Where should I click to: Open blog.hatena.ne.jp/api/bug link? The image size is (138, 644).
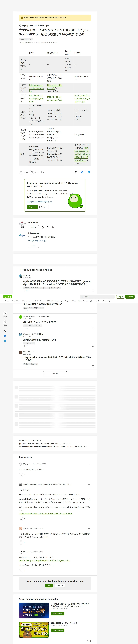pyautogui.click(x=55, y=99)
